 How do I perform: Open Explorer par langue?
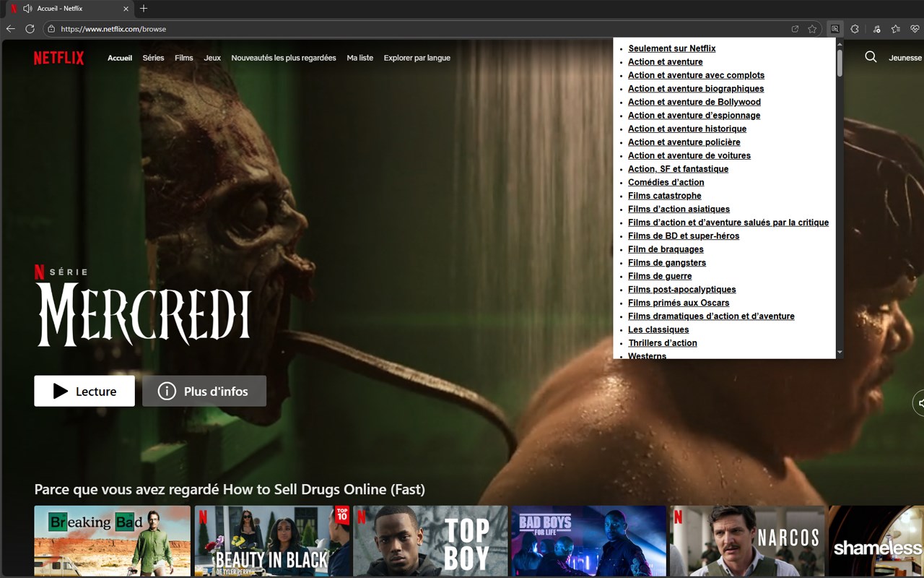[417, 58]
